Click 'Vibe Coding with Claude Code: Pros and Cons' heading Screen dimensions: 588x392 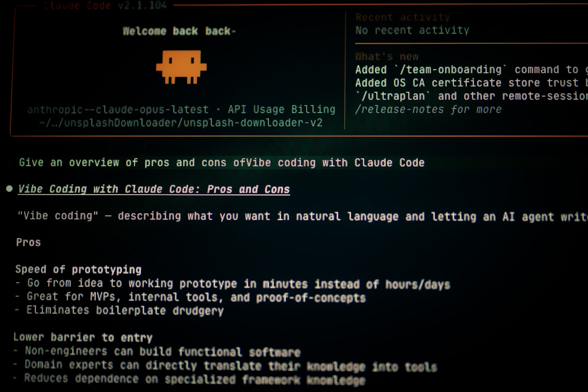154,189
